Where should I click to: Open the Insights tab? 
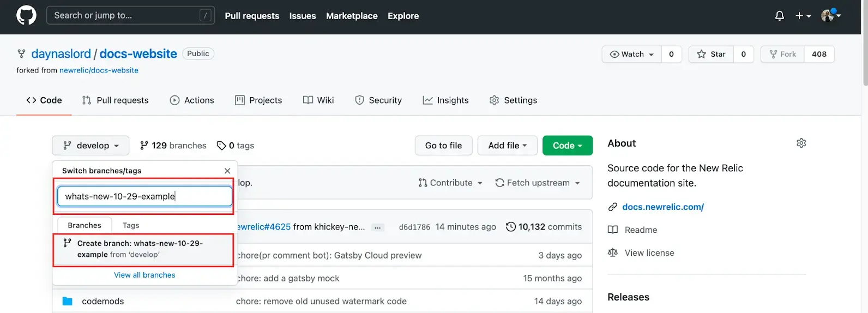445,100
